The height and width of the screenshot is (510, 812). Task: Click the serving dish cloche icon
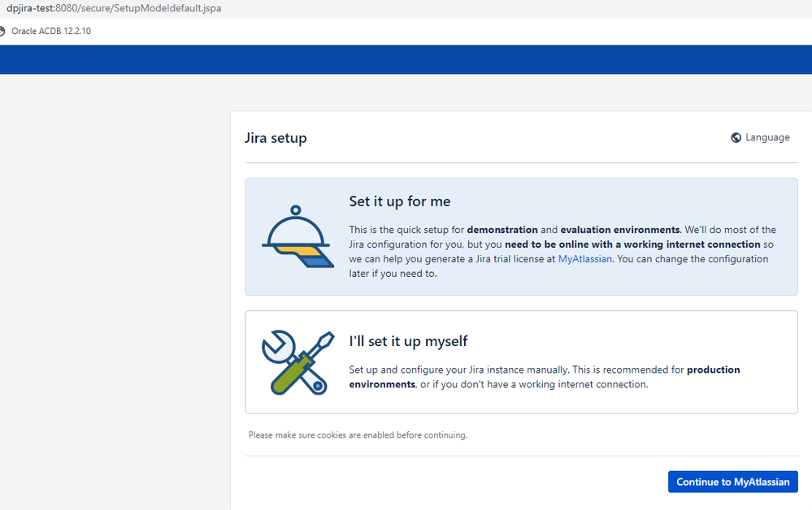pos(297,236)
